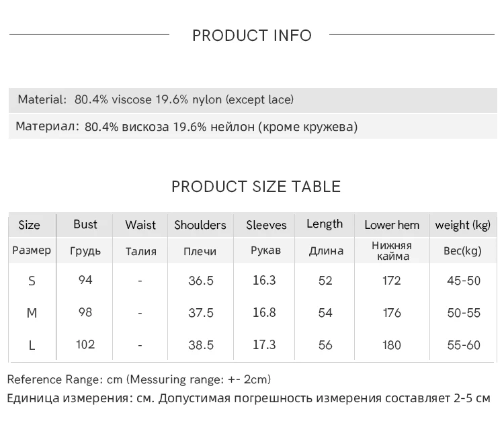504x423 pixels.
Task: Select the Length column header
Action: click(325, 224)
